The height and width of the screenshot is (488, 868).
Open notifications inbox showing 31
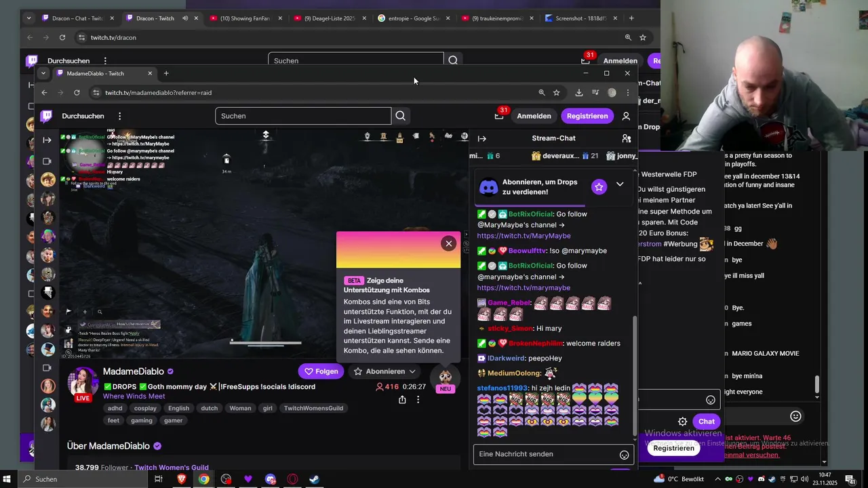pyautogui.click(x=500, y=115)
